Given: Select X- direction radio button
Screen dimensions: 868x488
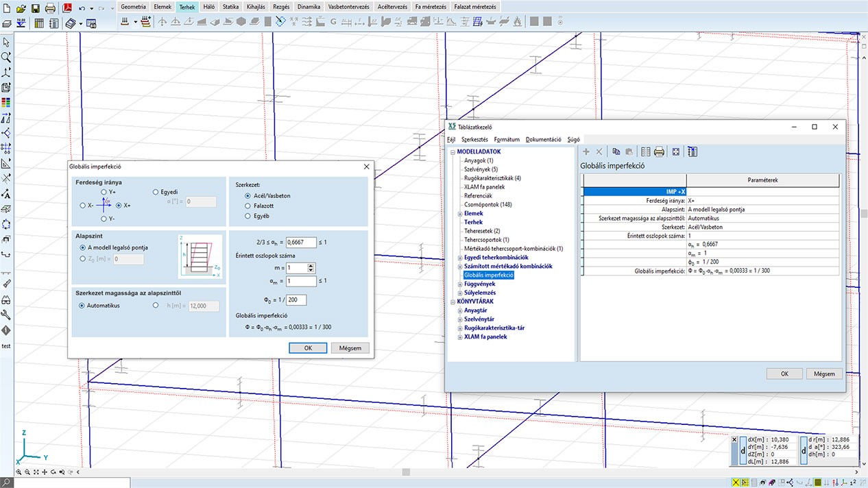Looking at the screenshot, I should tap(84, 205).
